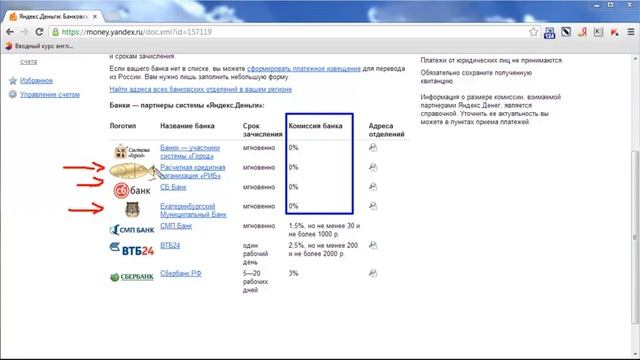Open the Вводный курс англ bookmark
This screenshot has width=640, height=360.
pyautogui.click(x=39, y=46)
